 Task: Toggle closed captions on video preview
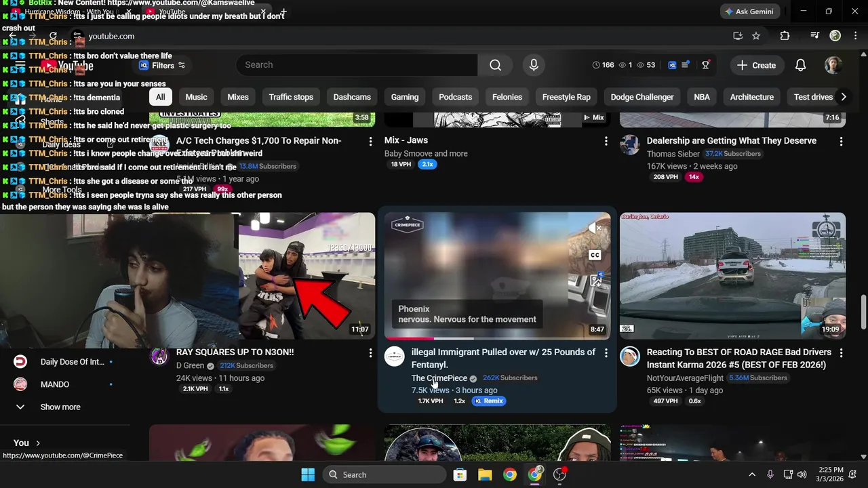pos(595,256)
